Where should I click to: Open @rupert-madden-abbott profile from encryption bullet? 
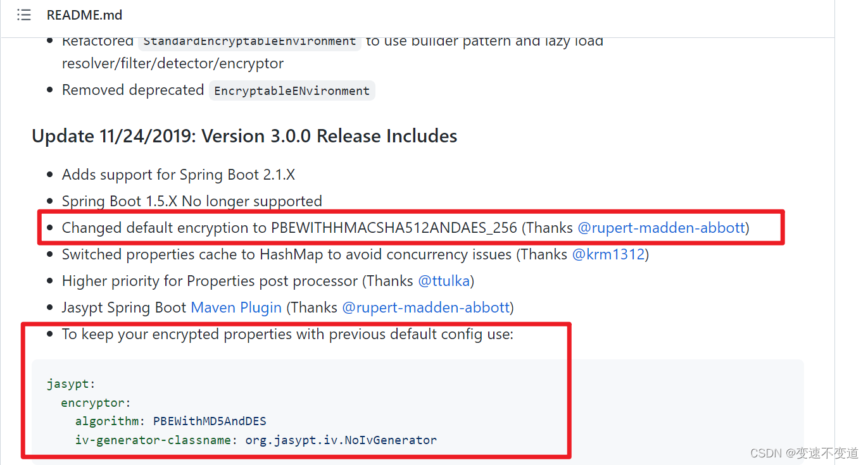click(661, 228)
